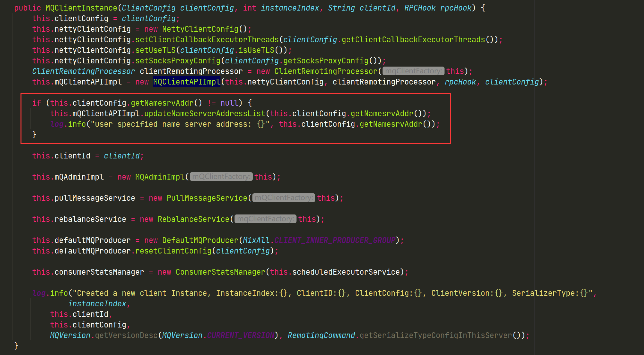Click the RPCHook parameter type in the signature
The height and width of the screenshot is (355, 644).
pyautogui.click(x=419, y=8)
